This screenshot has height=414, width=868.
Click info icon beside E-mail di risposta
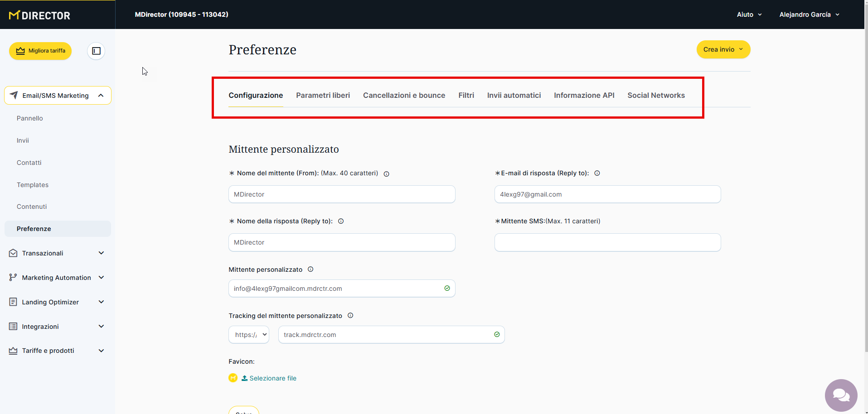(x=597, y=173)
